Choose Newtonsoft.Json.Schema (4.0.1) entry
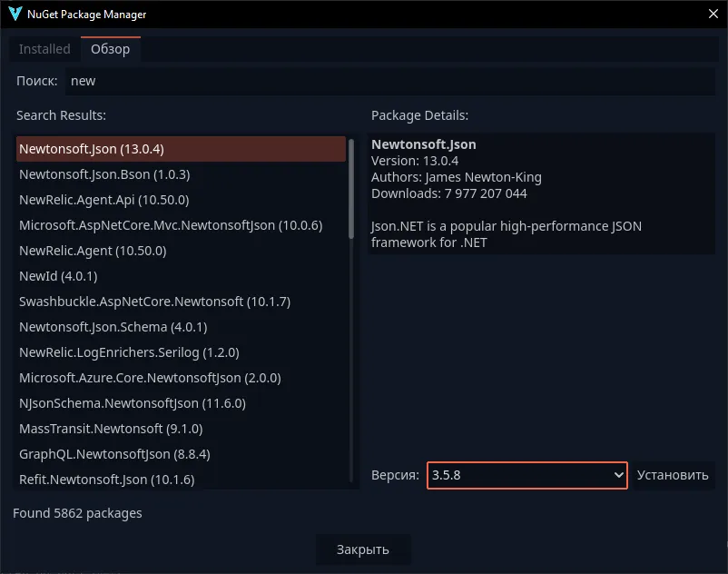The image size is (728, 574). click(x=113, y=327)
